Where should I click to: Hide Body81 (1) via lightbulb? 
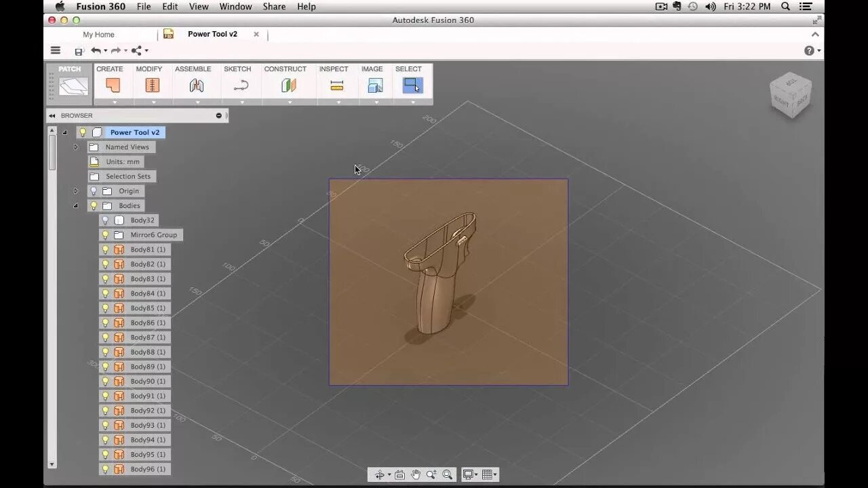click(x=105, y=249)
